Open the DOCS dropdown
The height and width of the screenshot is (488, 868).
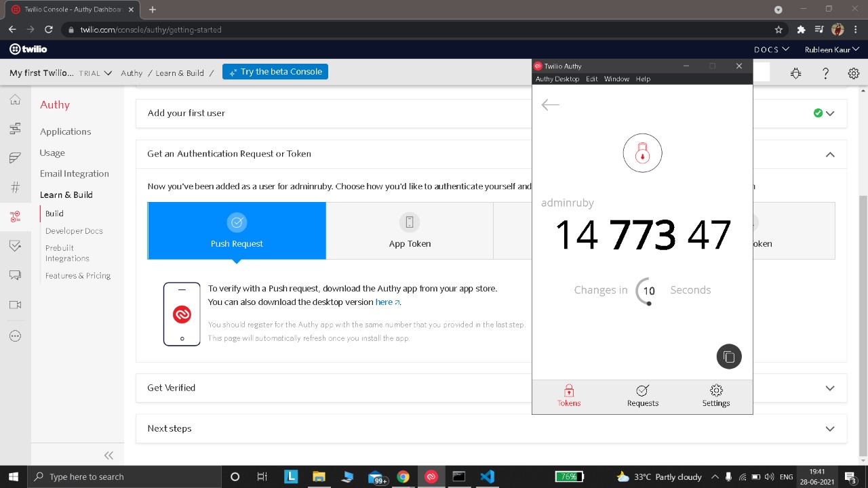click(772, 49)
